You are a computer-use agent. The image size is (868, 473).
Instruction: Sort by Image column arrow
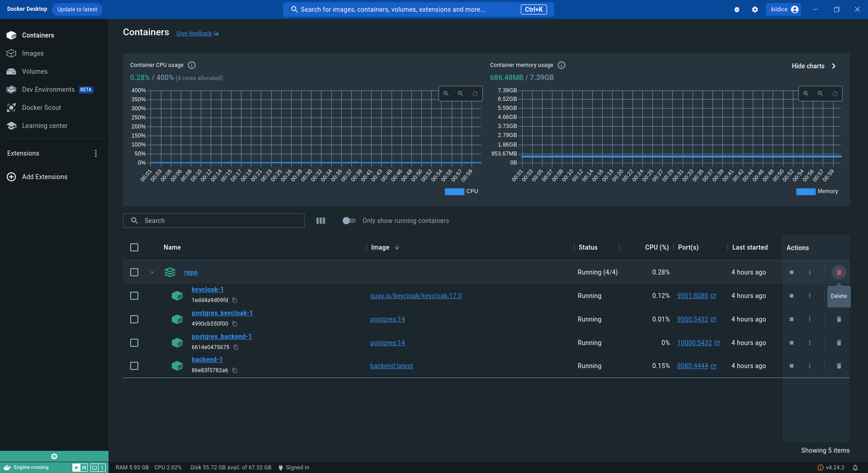[x=397, y=247]
